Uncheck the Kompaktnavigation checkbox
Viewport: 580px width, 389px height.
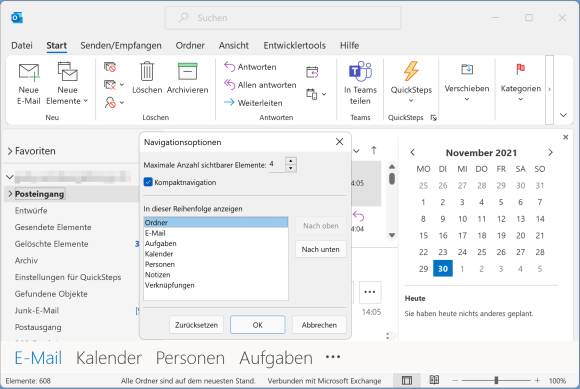point(148,182)
